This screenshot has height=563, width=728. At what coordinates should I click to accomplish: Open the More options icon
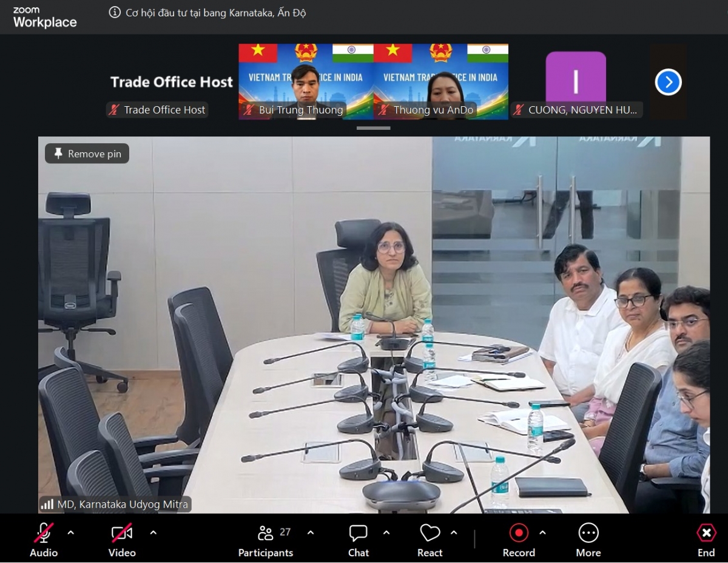[x=588, y=533]
